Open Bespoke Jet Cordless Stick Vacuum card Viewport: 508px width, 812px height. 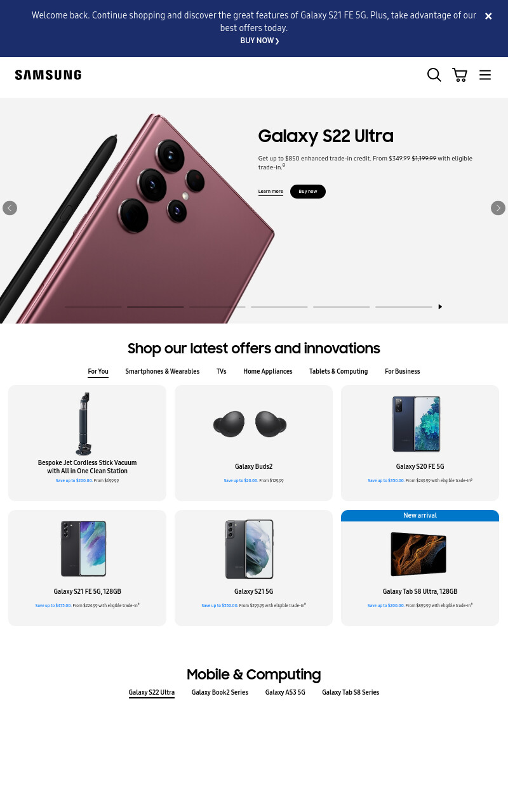tap(87, 443)
